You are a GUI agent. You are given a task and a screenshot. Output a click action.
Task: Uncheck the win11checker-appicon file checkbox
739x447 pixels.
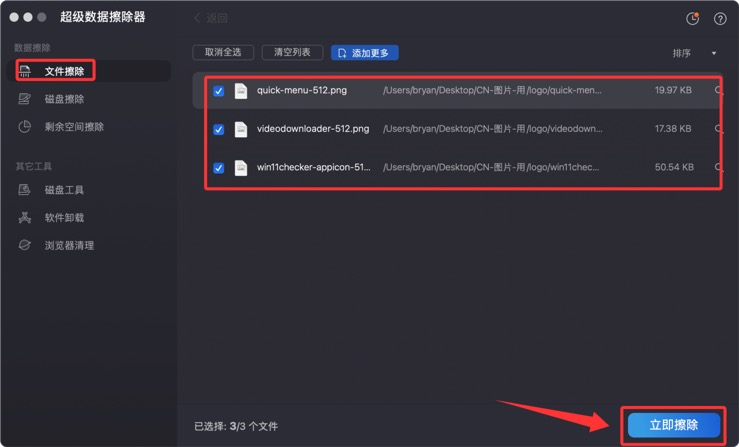coord(219,168)
